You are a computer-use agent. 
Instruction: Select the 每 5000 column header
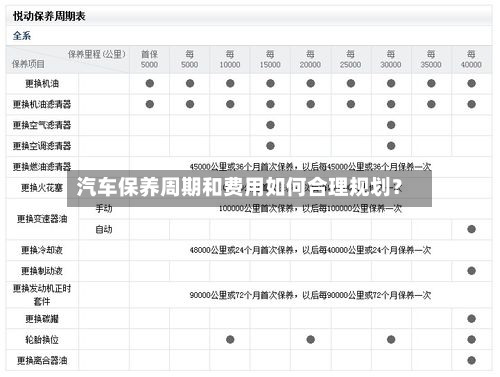click(190, 59)
